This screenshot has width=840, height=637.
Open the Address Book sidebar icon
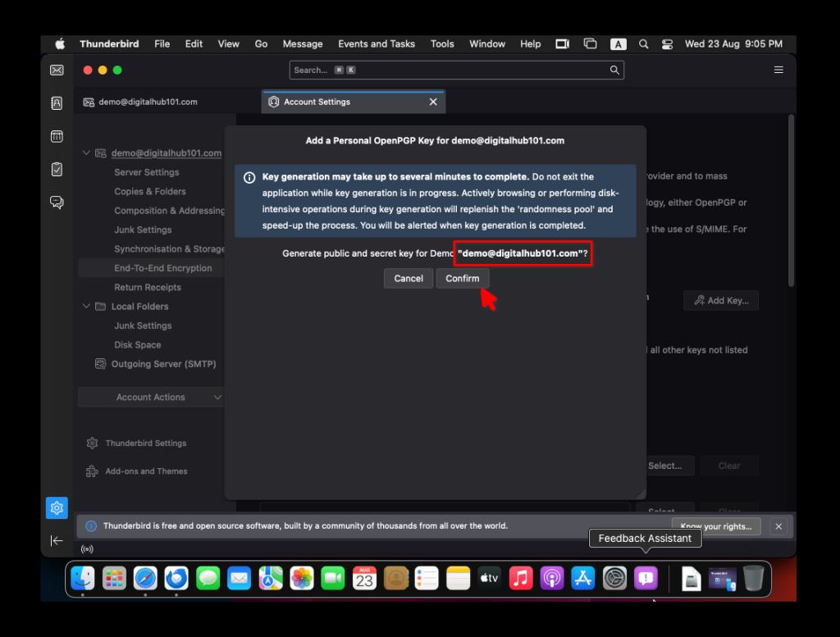click(x=57, y=102)
